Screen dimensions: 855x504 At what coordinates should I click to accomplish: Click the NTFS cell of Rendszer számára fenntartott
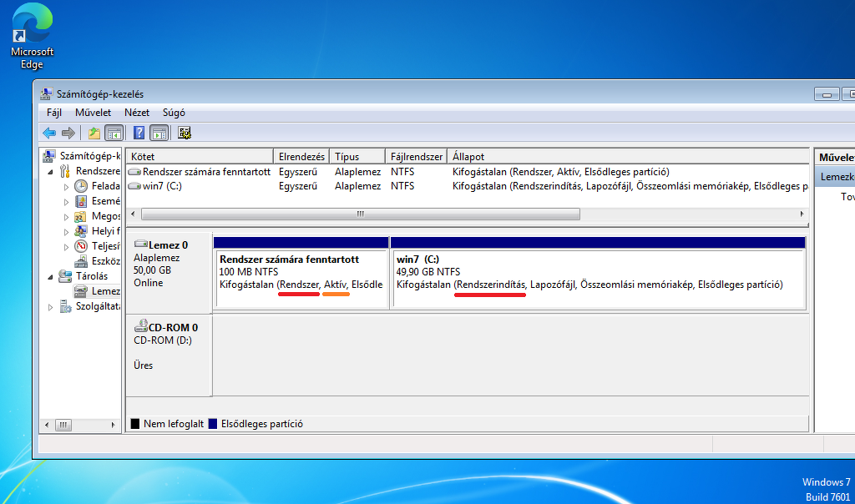(x=402, y=172)
